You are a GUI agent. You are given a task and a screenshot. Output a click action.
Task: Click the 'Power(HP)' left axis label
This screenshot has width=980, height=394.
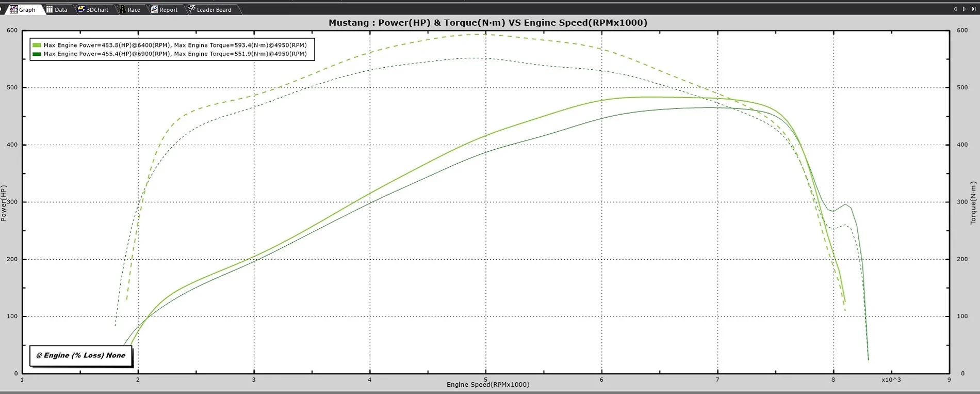coord(4,203)
